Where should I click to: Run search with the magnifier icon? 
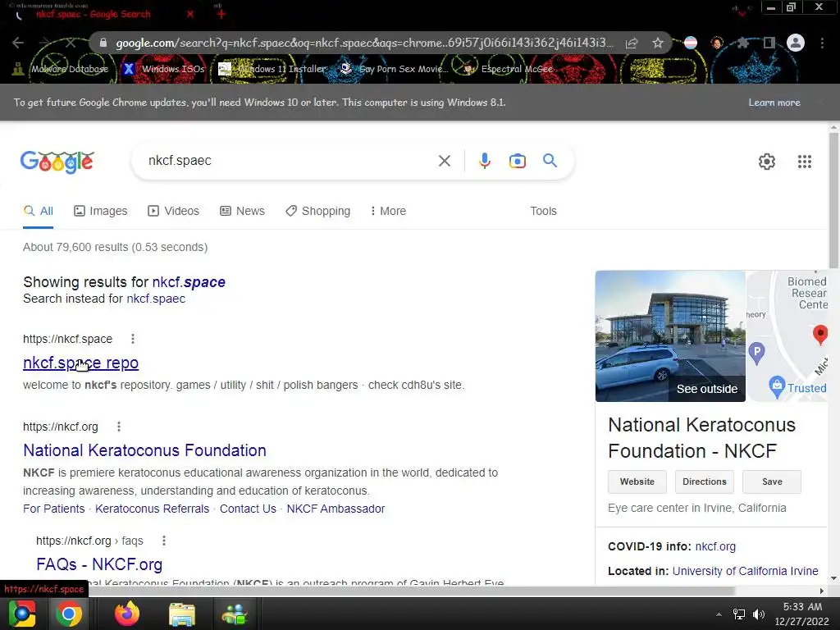[550, 160]
